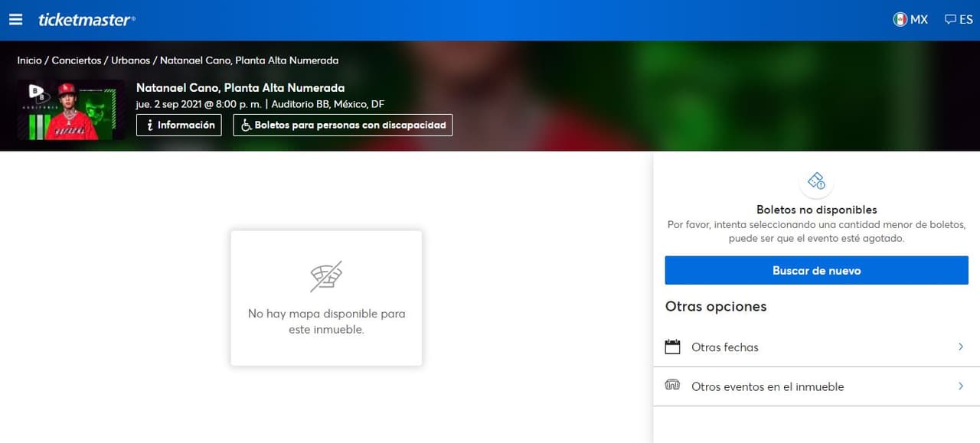This screenshot has height=443, width=980.
Task: Open the Conciertos breadcrumb
Action: click(x=77, y=60)
